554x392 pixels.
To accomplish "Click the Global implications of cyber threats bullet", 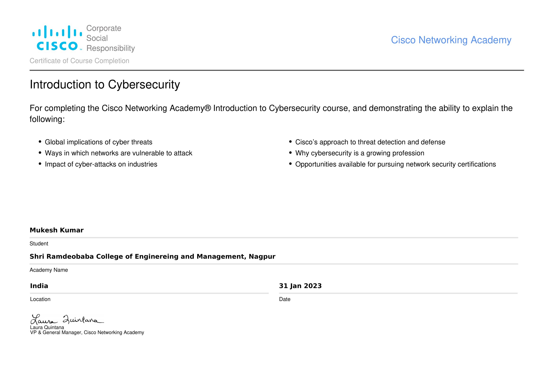I will (x=99, y=142).
